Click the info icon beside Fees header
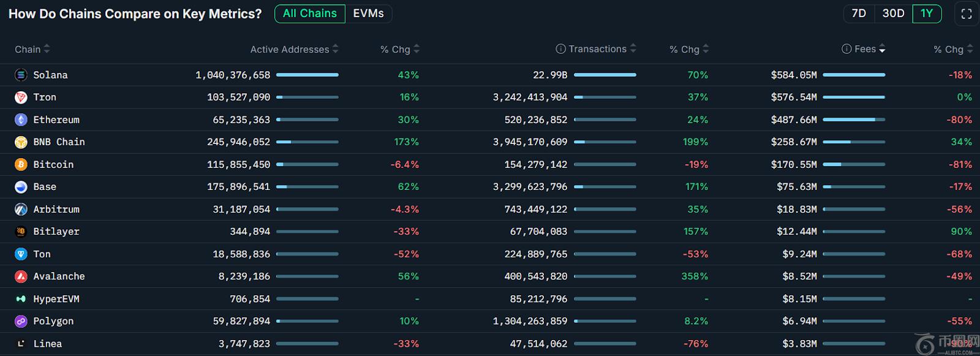980x356 pixels. tap(846, 49)
